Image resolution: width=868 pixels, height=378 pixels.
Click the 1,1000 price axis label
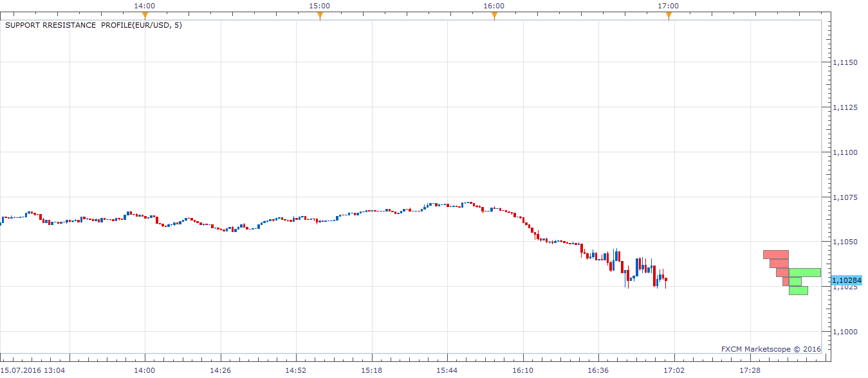845,332
